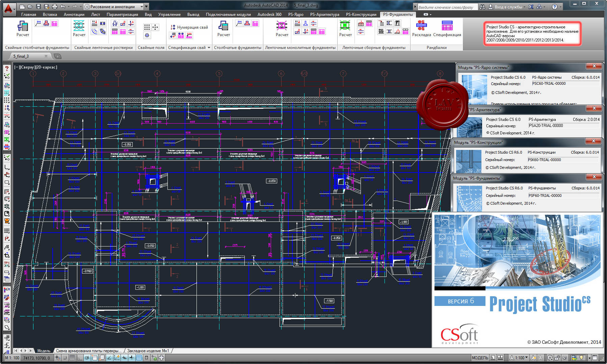Click the Open file icon in quick access toolbar

(30, 6)
